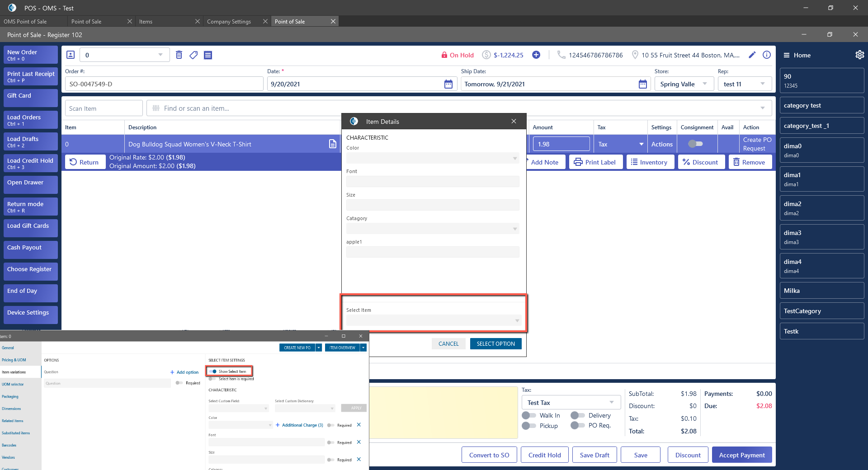Expand the Create New PO arrow

click(319, 348)
